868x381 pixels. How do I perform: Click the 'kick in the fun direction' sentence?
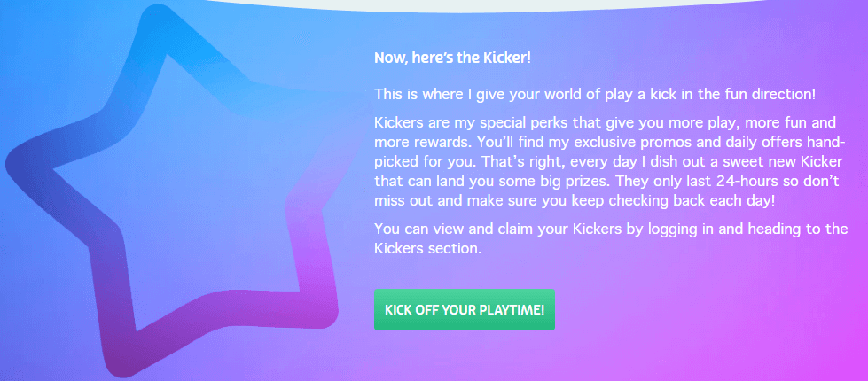(x=595, y=93)
